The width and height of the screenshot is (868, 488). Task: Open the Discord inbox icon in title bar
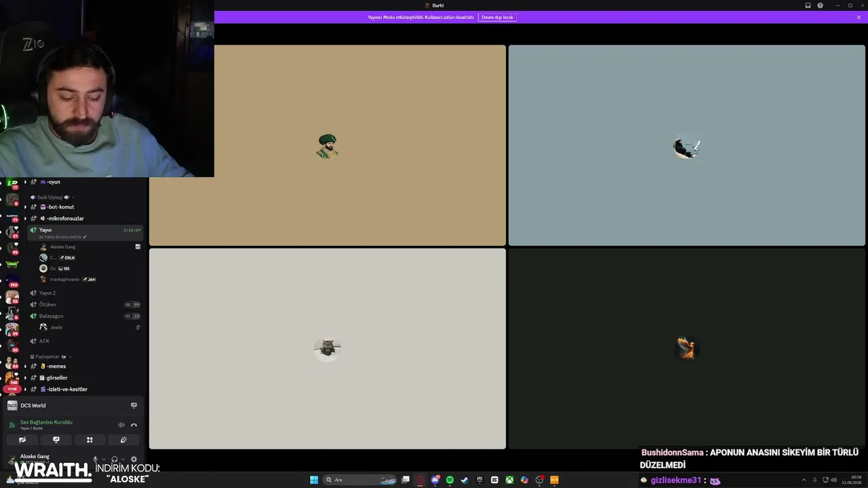click(x=808, y=5)
